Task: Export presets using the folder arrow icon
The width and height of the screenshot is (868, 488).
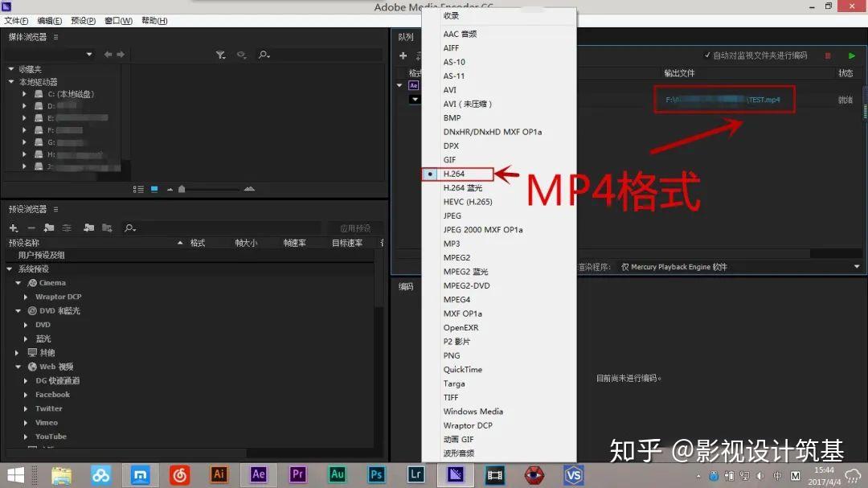Action: click(x=107, y=228)
